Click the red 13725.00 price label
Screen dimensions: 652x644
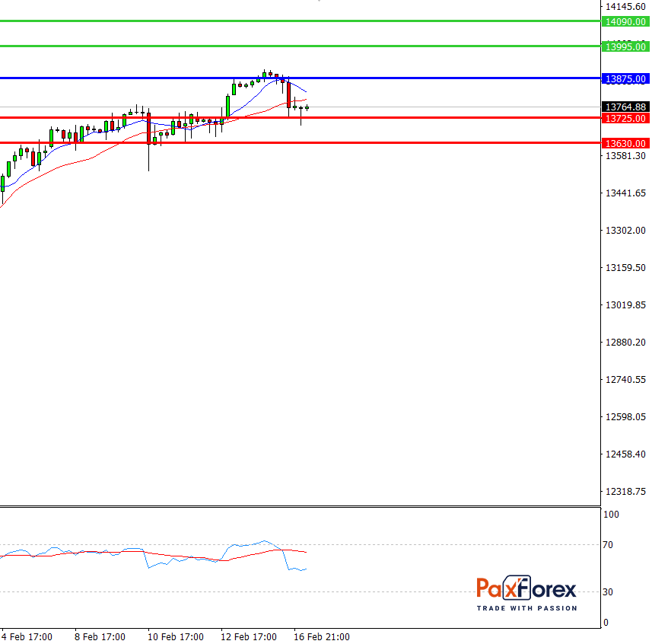624,119
